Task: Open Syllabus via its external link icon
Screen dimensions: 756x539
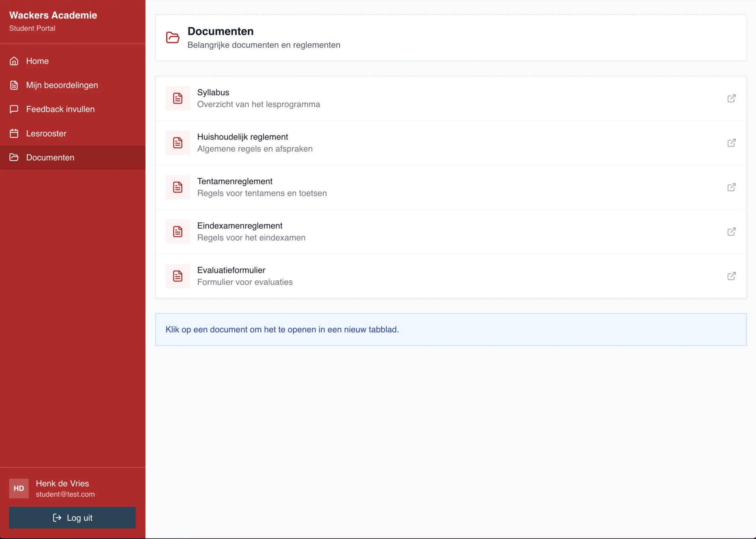Action: [x=732, y=98]
